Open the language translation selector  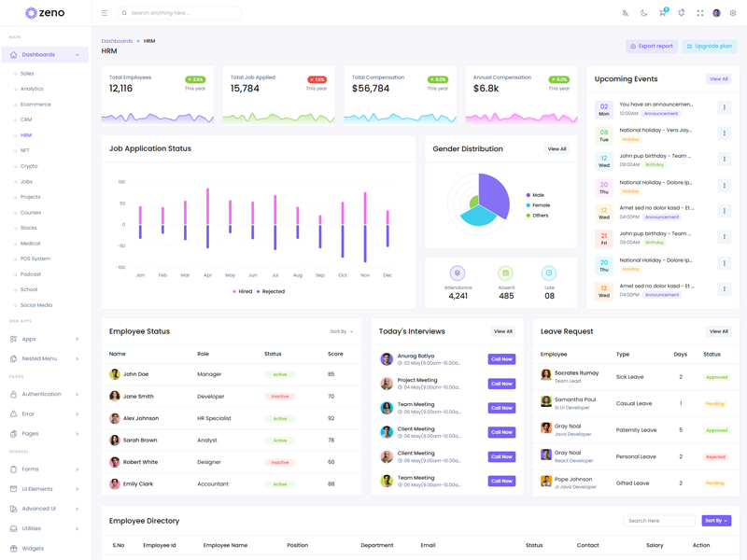[x=625, y=13]
